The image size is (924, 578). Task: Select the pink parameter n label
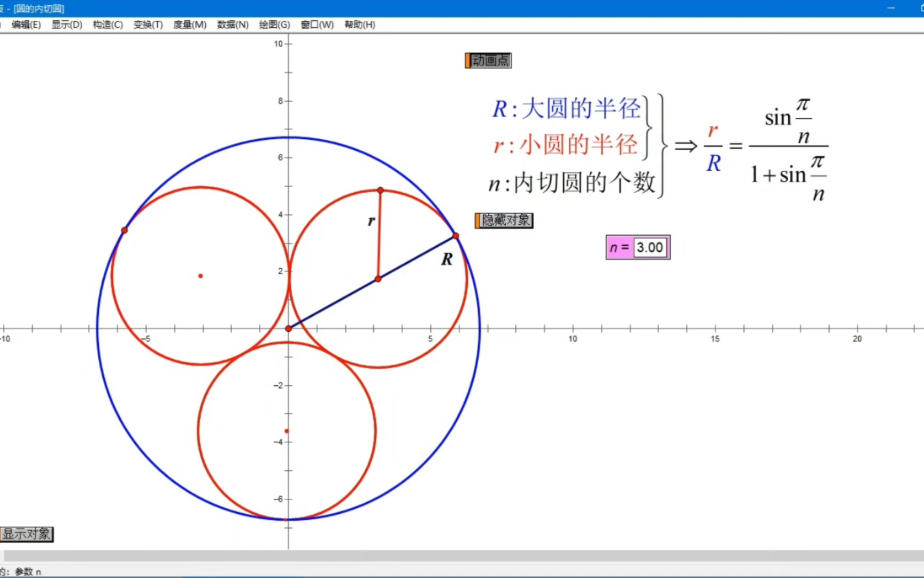(x=620, y=248)
